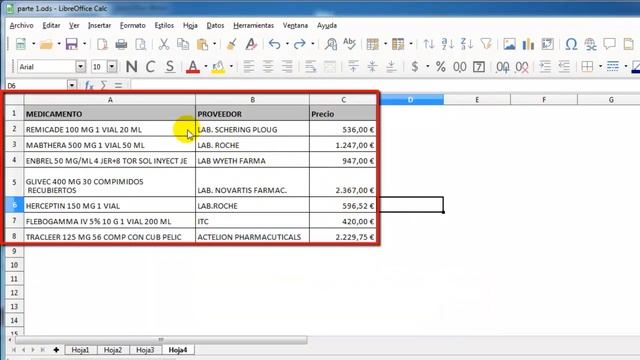Run the spelling check
640x360 pixels.
coord(349,44)
